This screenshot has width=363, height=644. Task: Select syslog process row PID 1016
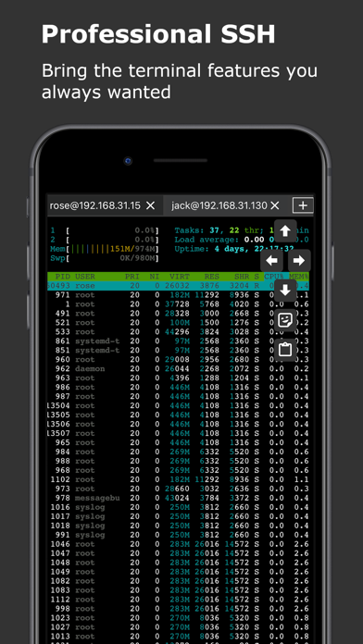pos(178,507)
